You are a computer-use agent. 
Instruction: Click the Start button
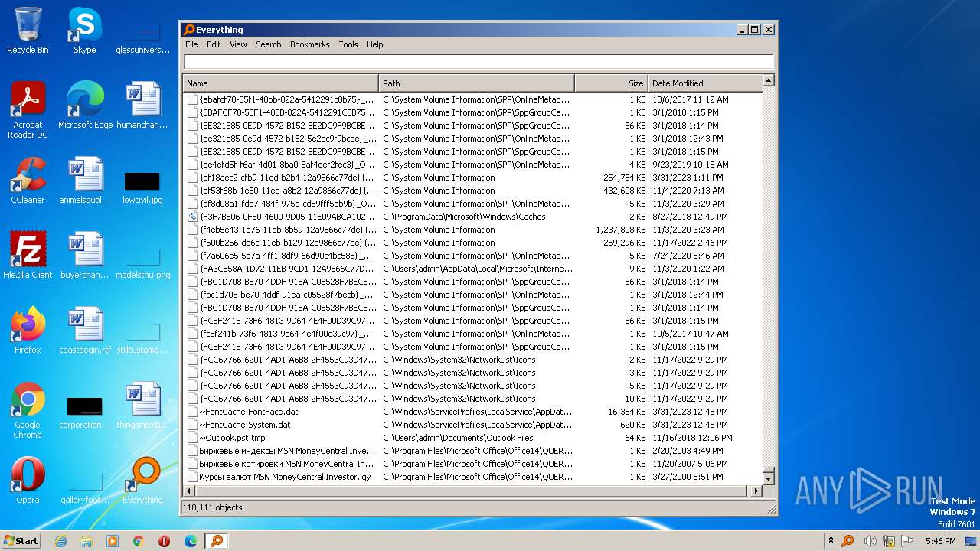(x=21, y=541)
